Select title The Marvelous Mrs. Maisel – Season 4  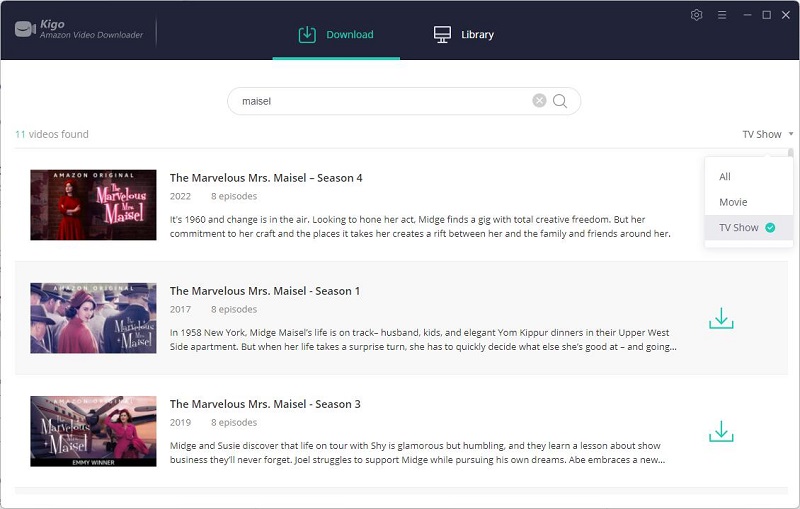pyautogui.click(x=266, y=178)
